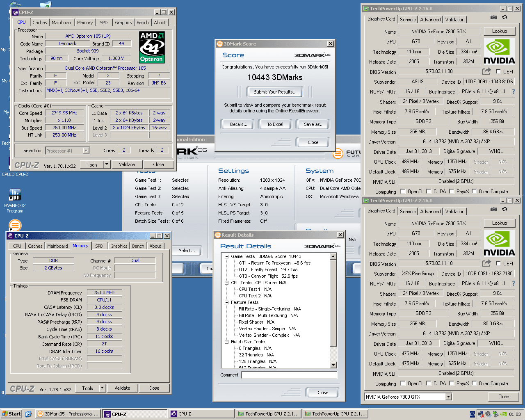
Task: Click refresh icon in top GPU-Z window
Action: point(505,18)
